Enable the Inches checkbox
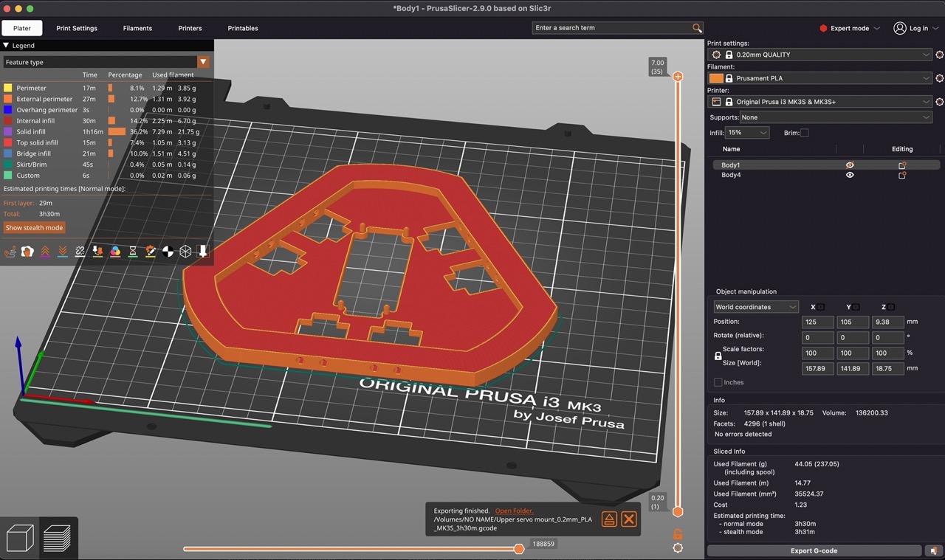The image size is (945, 560). tap(718, 382)
